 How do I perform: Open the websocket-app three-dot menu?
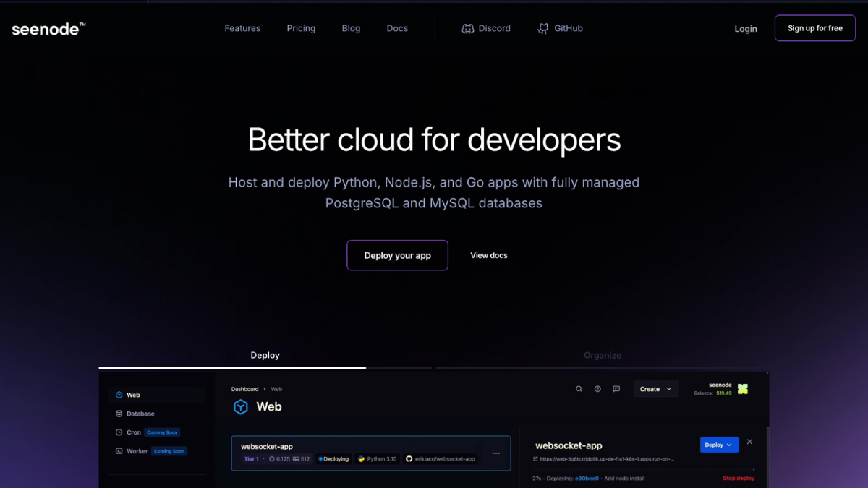click(x=496, y=453)
